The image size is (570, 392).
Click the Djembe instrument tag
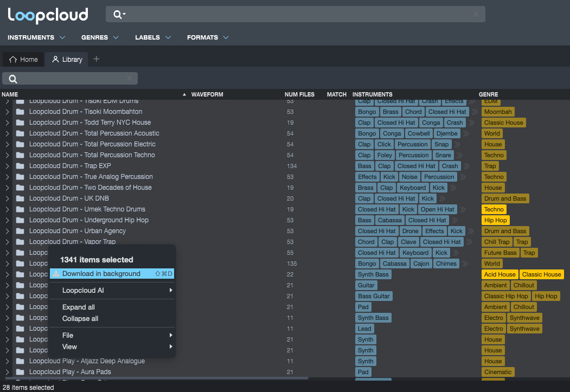447,134
